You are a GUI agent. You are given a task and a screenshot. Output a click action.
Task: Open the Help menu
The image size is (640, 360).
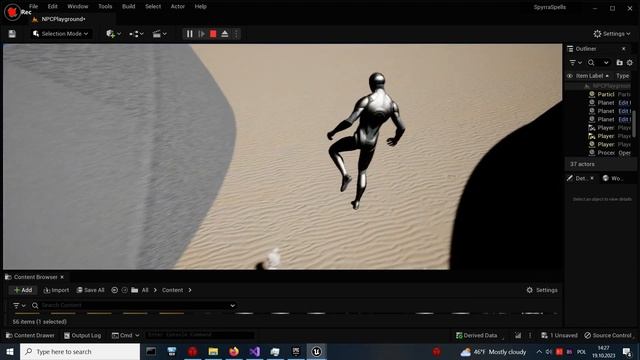[x=200, y=7]
